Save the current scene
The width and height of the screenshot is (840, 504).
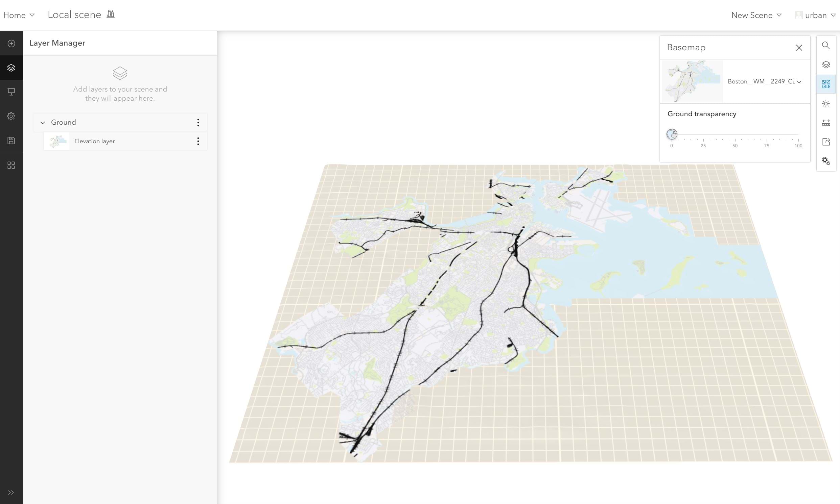(x=11, y=141)
